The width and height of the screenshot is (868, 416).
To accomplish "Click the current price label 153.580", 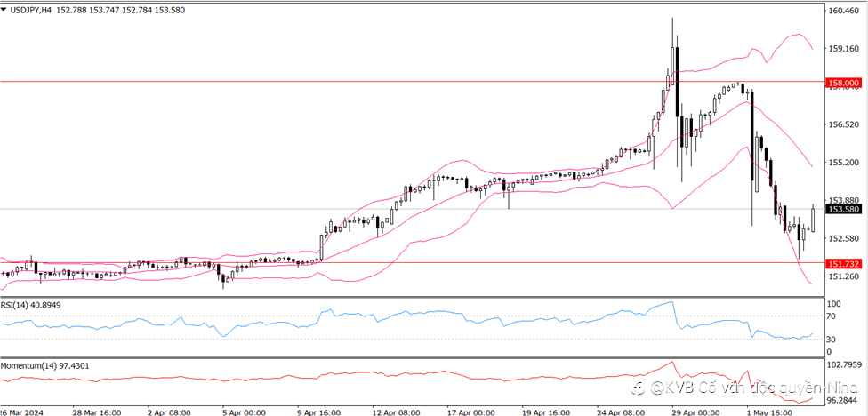I will pos(843,209).
